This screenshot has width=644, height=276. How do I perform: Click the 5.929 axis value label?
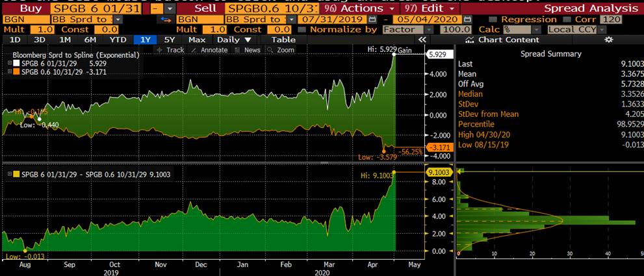[439, 54]
